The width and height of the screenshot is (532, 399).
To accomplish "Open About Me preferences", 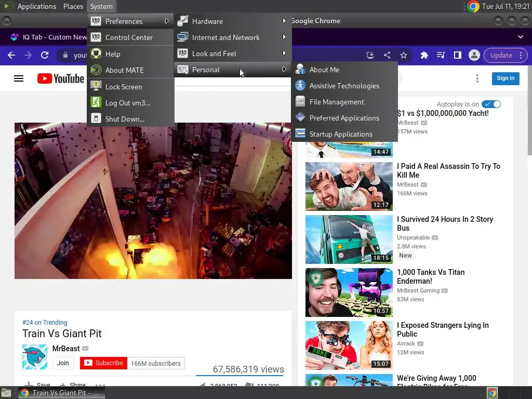I will 344,70.
